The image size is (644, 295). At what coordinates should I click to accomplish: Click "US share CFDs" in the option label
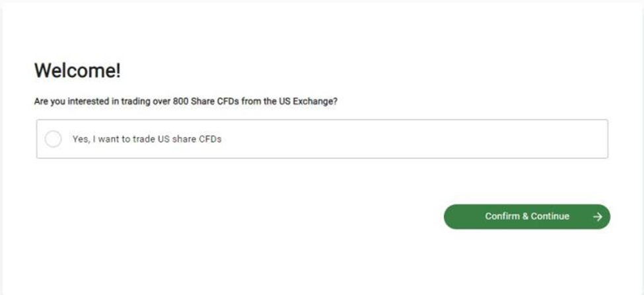click(190, 140)
